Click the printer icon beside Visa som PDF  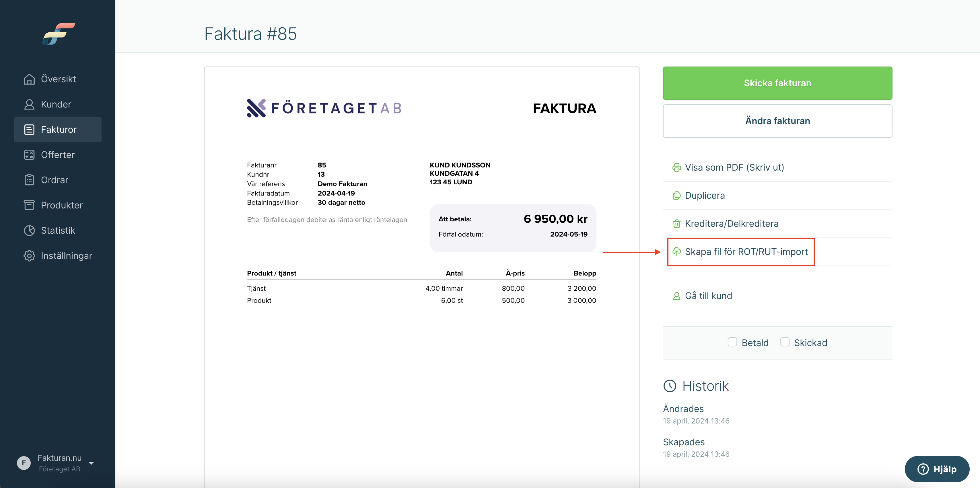pos(676,167)
